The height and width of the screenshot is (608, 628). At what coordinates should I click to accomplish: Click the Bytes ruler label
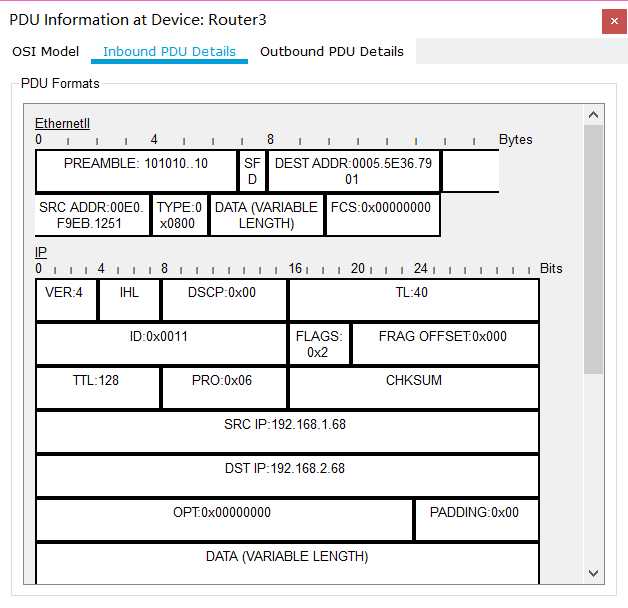[515, 139]
